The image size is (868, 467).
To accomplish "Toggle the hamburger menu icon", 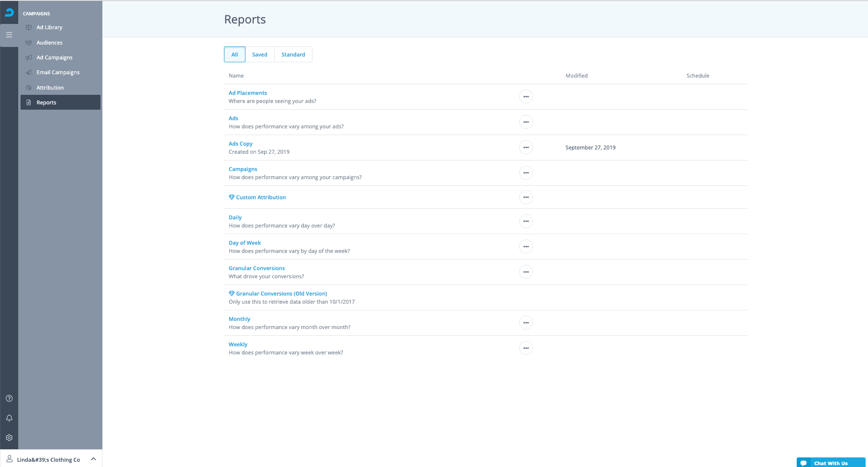I will 9,35.
